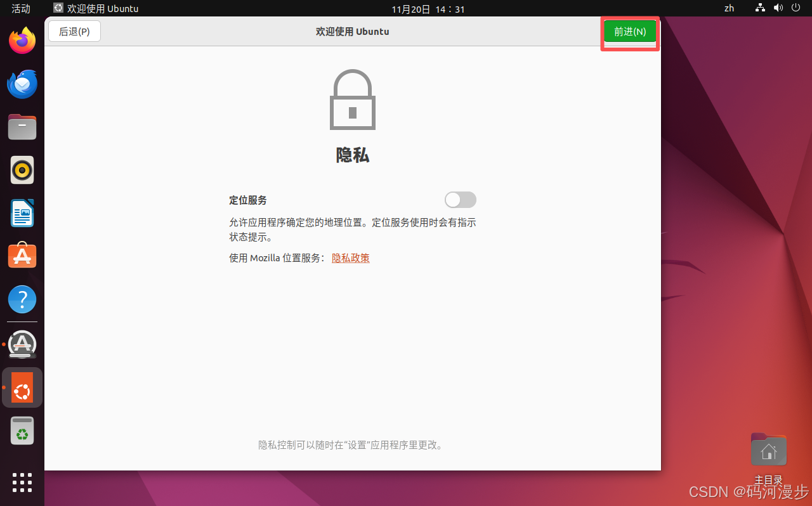
Task: Open Software Updater in dock
Action: 22,344
